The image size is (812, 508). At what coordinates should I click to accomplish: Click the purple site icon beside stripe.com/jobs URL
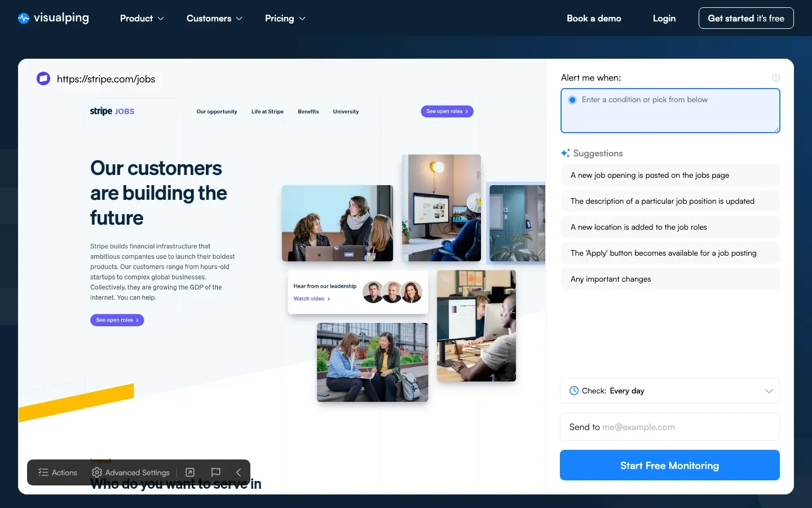[x=43, y=78]
